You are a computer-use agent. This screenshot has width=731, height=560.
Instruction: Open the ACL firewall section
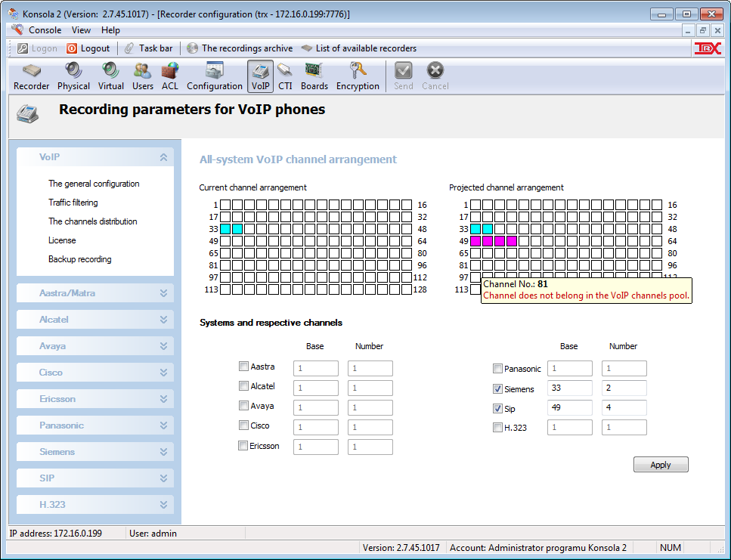pos(169,77)
